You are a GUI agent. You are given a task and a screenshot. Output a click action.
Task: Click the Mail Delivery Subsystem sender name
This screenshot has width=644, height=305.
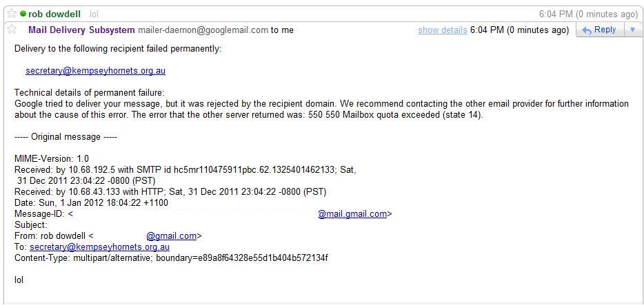click(x=81, y=30)
